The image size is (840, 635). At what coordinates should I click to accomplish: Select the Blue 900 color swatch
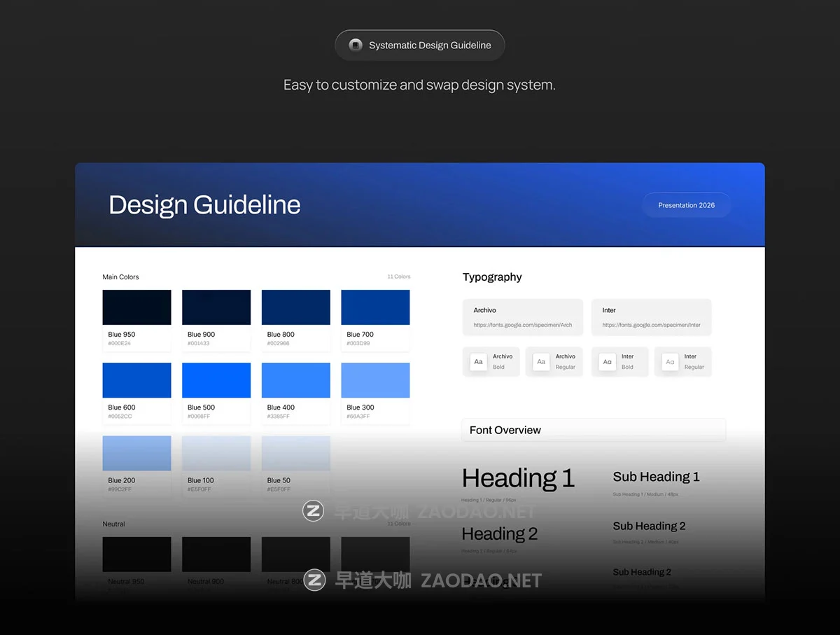pyautogui.click(x=216, y=308)
